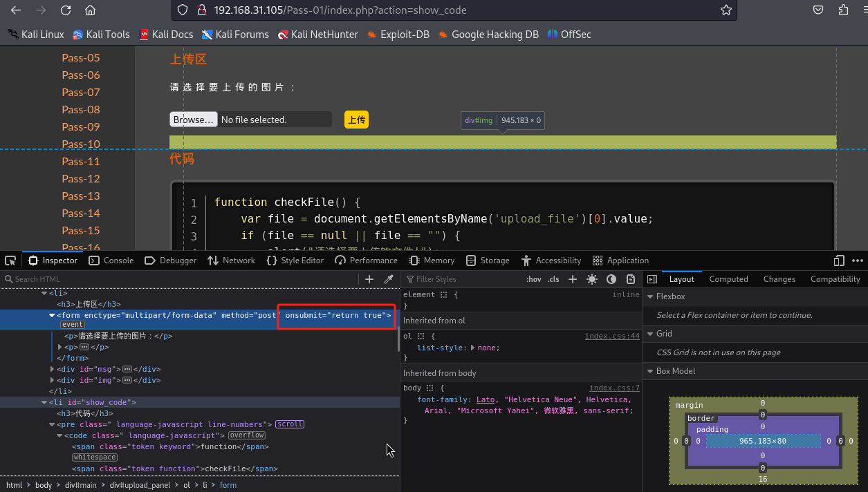Expand the div id="img" node
The image size is (868, 492).
pos(52,380)
